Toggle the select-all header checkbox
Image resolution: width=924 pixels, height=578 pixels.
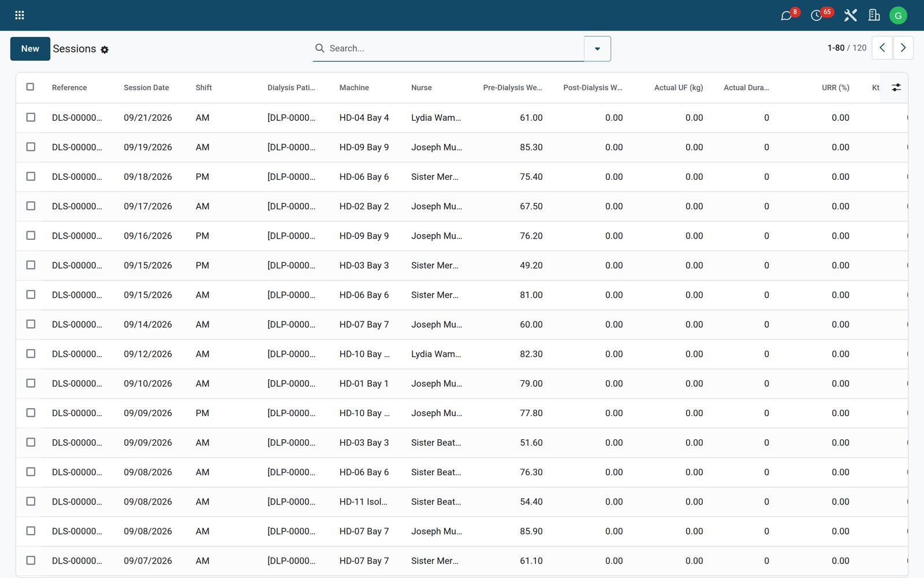tap(31, 87)
